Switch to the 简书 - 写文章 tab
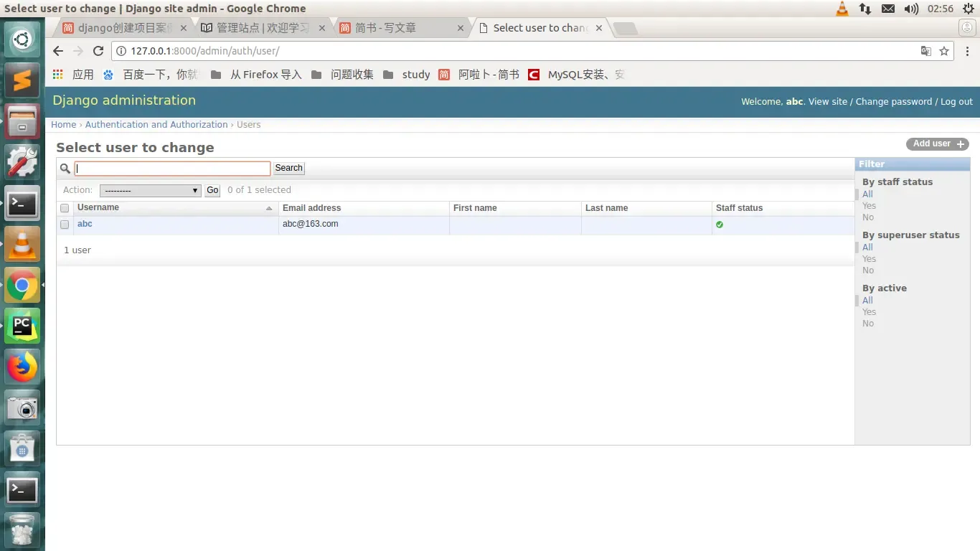This screenshot has width=980, height=551. [x=401, y=28]
